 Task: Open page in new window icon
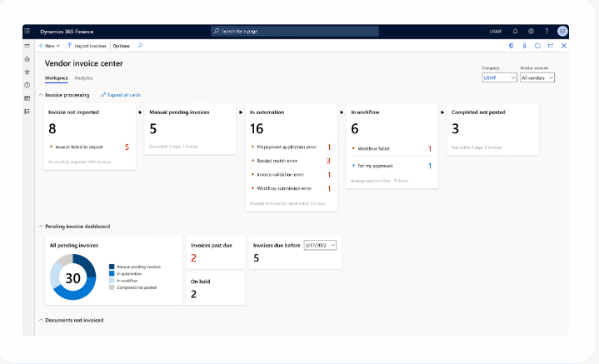(x=551, y=46)
